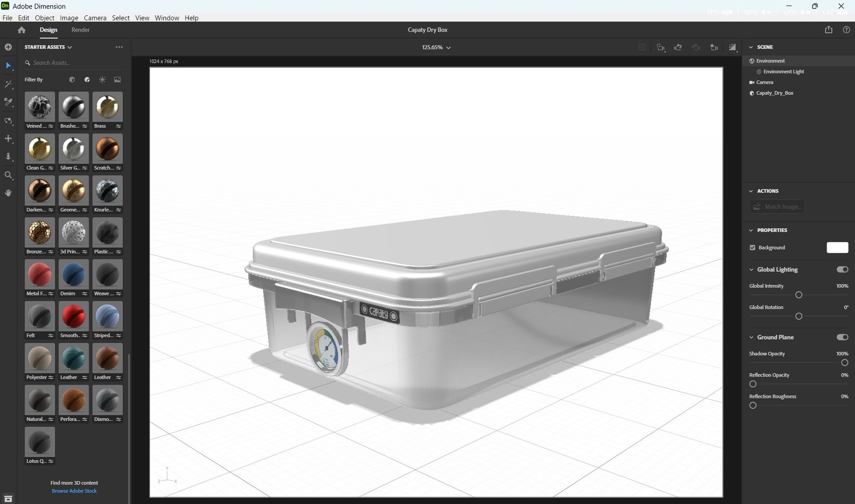855x504 pixels.
Task: Filter assets by models
Action: pyautogui.click(x=72, y=80)
